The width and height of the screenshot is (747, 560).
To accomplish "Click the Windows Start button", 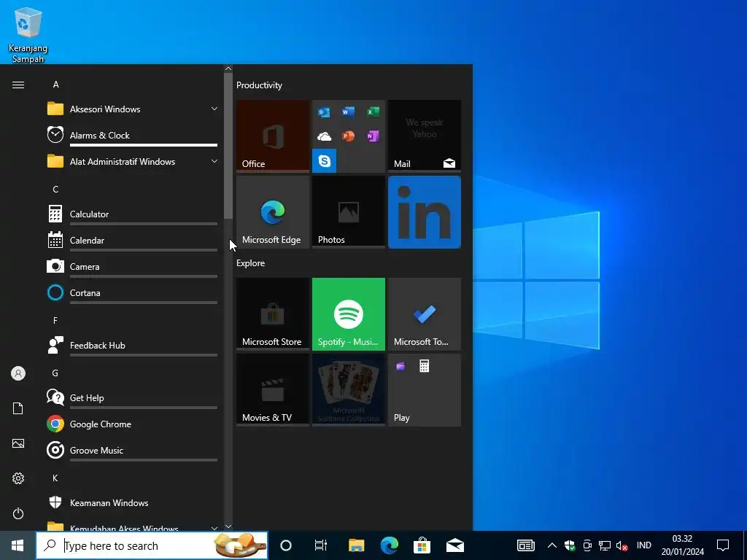I will click(x=18, y=545).
